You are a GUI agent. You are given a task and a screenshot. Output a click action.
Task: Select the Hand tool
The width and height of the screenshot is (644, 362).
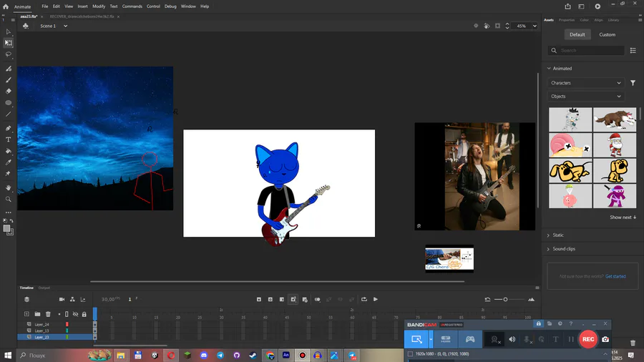tap(8, 187)
